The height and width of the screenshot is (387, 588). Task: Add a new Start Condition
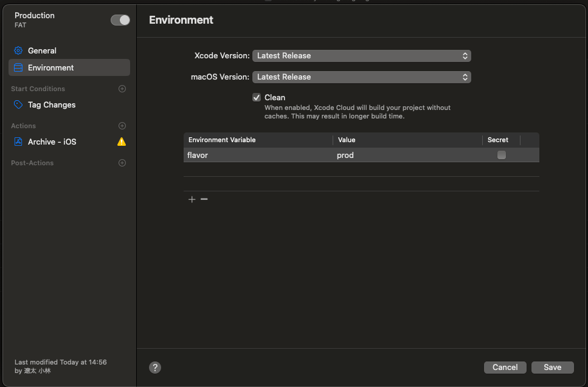coord(122,89)
